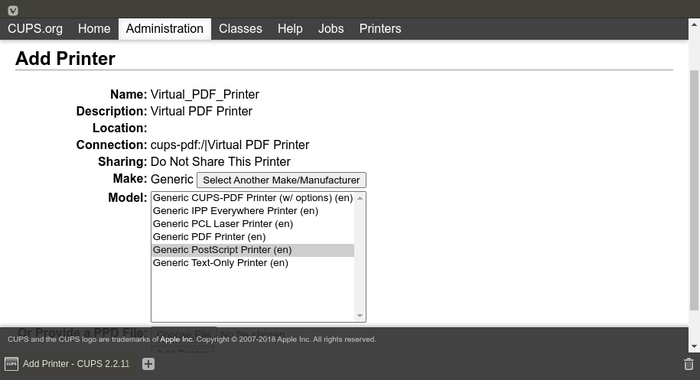Open the Vivaldi menu icon
The height and width of the screenshot is (380, 700).
(x=12, y=10)
